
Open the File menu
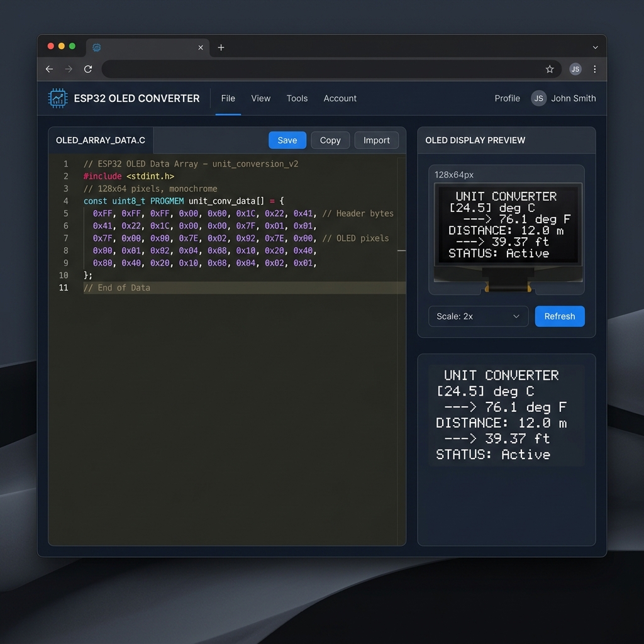[228, 99]
